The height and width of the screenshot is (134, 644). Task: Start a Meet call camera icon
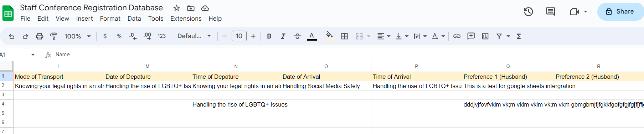click(x=574, y=12)
